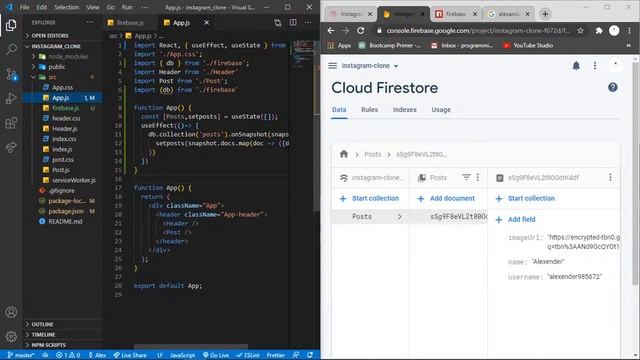Click the open changes icon in editor toolbar
The image size is (640, 360).
pos(278,22)
